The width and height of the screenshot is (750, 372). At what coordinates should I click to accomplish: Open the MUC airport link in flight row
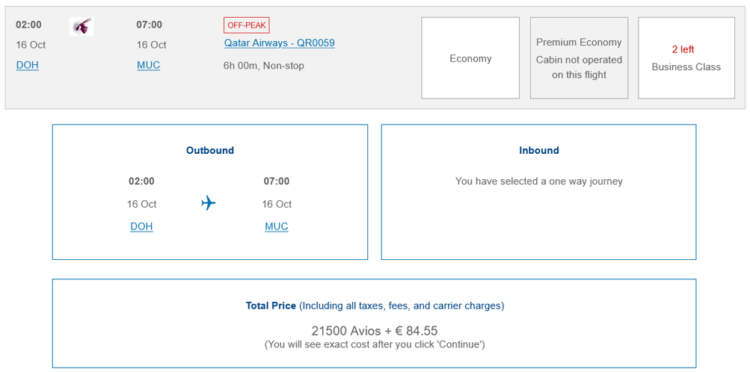[148, 65]
